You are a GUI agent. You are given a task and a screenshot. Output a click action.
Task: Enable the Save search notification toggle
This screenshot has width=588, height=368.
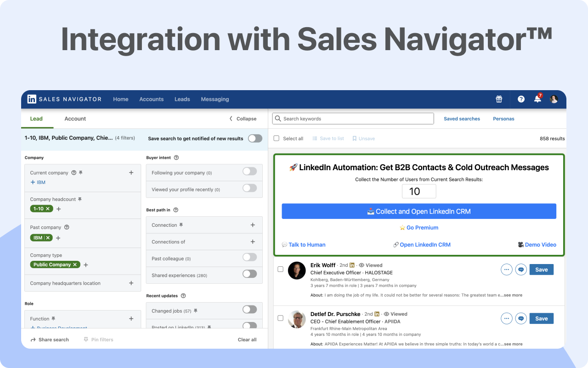tap(254, 138)
